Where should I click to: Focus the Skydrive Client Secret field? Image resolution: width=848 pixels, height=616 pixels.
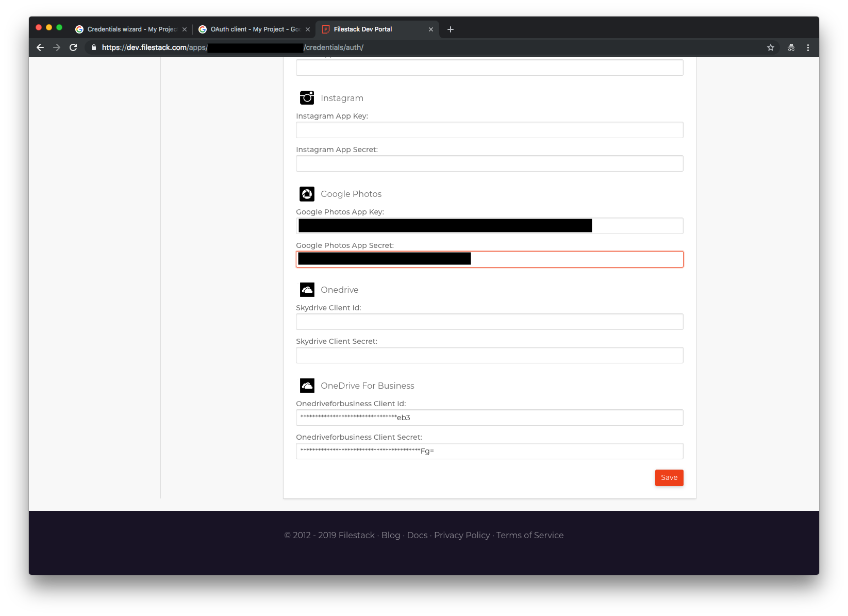pyautogui.click(x=490, y=355)
